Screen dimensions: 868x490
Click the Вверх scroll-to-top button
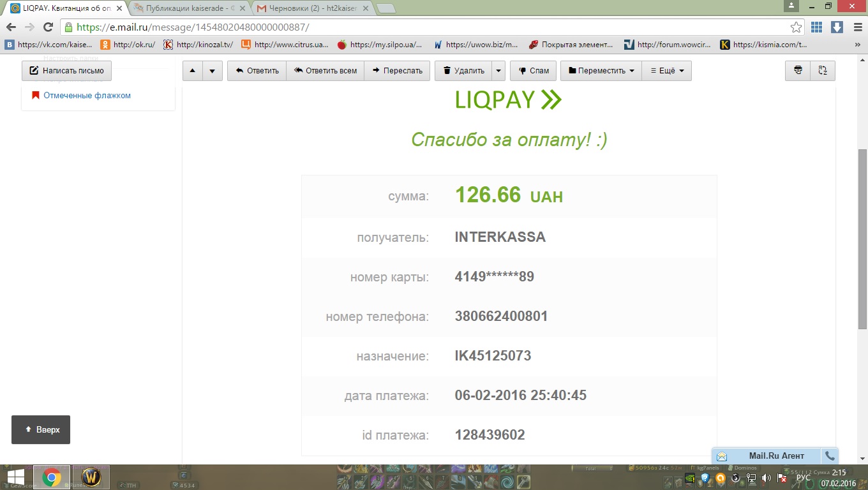tap(41, 429)
